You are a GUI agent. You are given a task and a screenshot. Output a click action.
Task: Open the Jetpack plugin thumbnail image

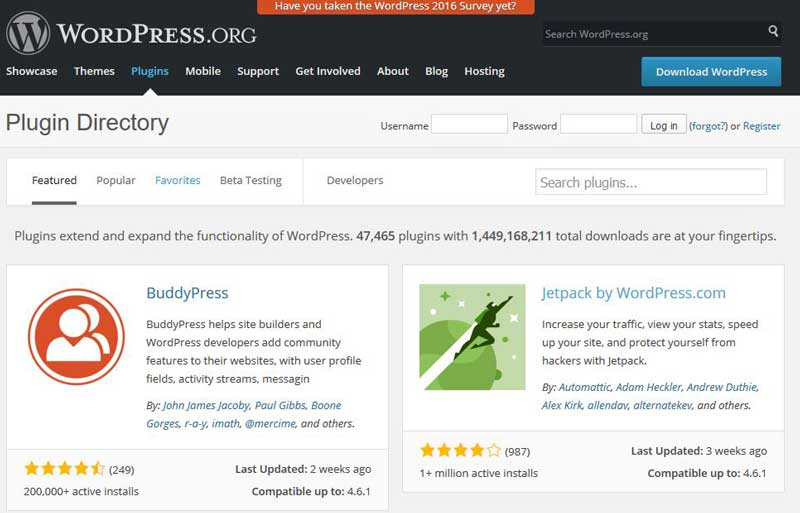(472, 337)
